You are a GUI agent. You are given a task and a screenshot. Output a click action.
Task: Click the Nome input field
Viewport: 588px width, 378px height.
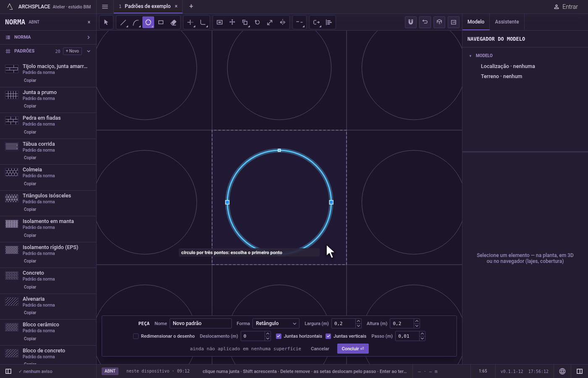point(201,323)
